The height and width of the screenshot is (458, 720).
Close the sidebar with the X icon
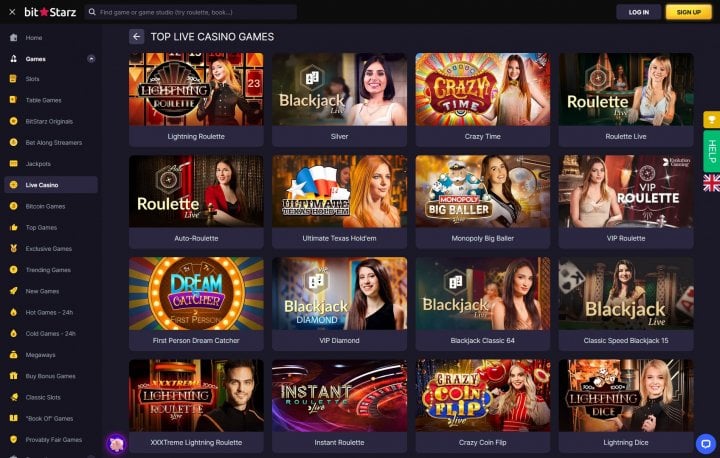tap(12, 12)
